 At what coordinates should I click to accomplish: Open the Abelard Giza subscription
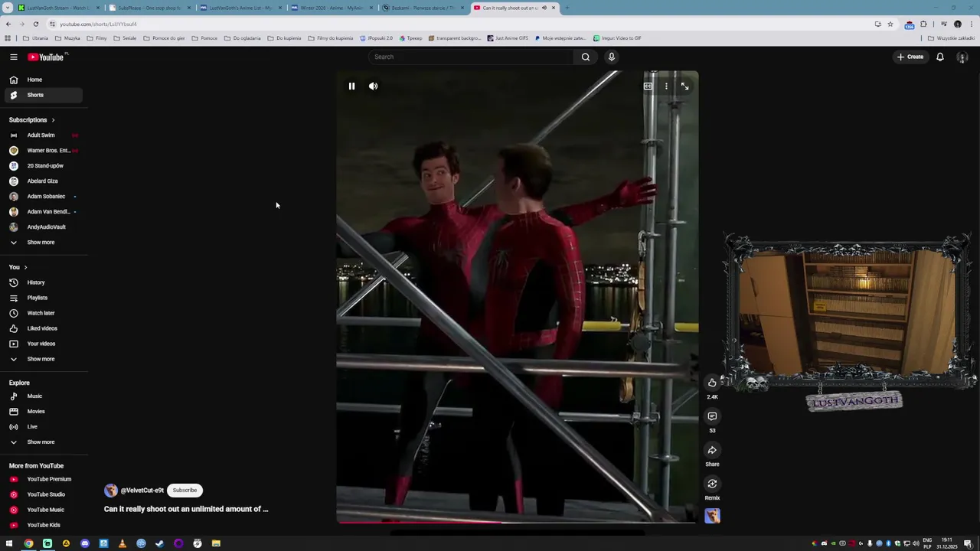(42, 181)
